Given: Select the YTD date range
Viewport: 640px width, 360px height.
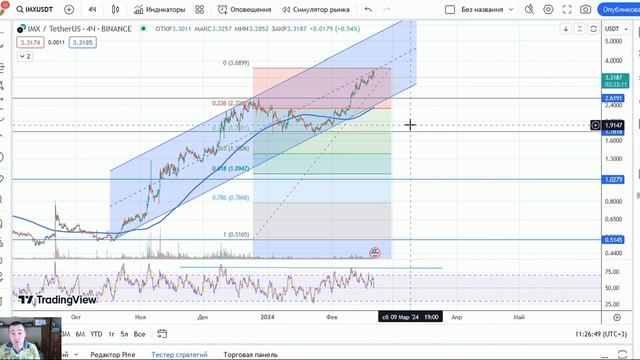Looking at the screenshot, I should 96,334.
